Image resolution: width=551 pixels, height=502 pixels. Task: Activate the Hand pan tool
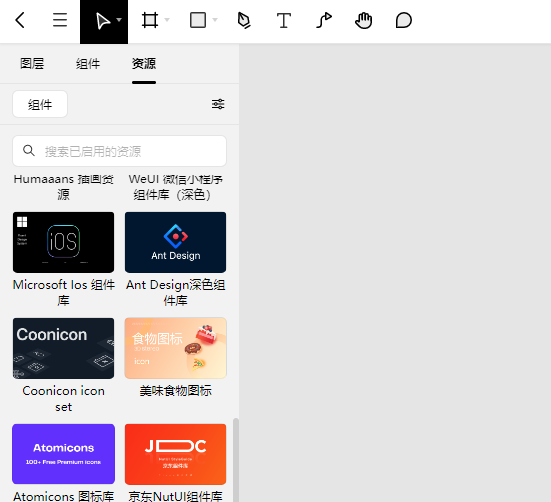363,20
